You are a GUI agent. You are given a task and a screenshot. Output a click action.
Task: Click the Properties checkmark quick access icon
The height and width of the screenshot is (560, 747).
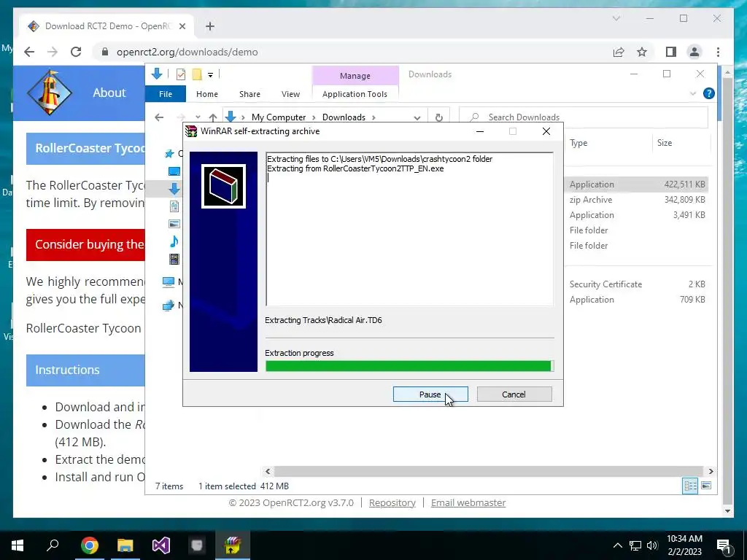tap(181, 74)
